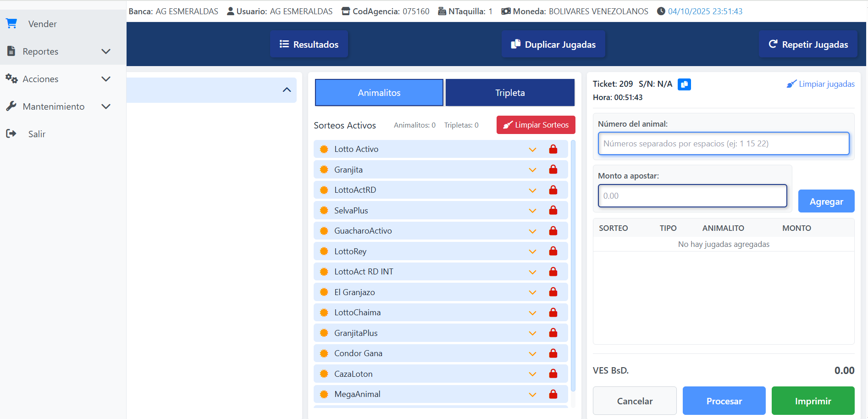Switch to the Tripleta tab
The width and height of the screenshot is (868, 419).
[x=510, y=93]
